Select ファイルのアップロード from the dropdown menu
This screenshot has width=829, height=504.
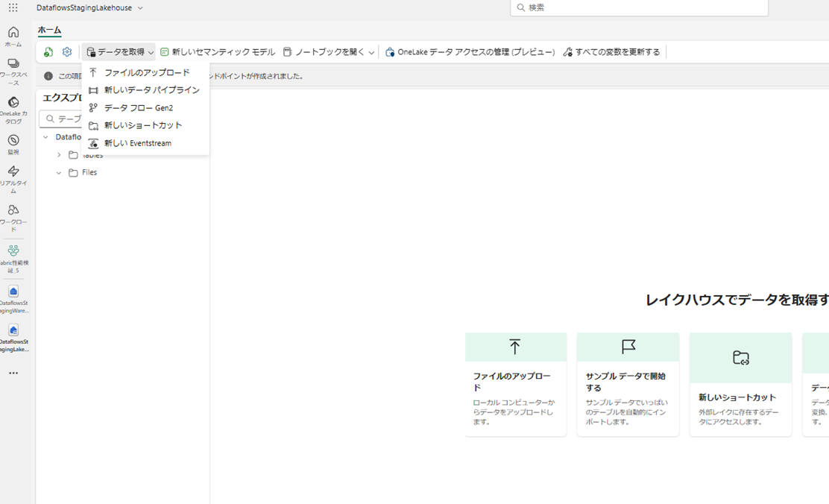[146, 72]
